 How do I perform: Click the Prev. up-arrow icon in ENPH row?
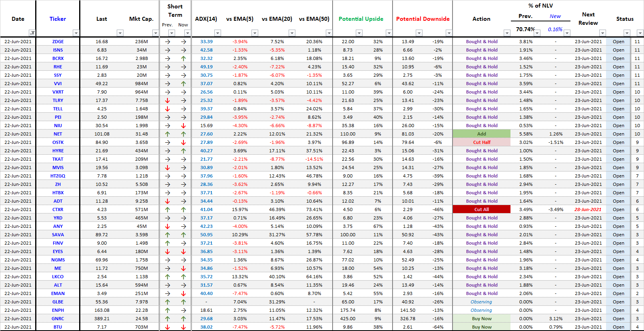click(x=167, y=310)
